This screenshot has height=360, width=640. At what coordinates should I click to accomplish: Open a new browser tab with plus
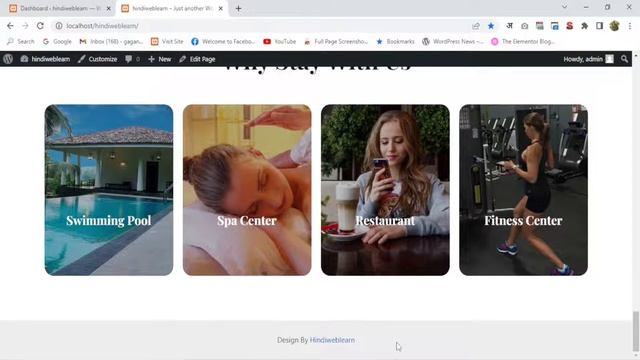point(238,8)
